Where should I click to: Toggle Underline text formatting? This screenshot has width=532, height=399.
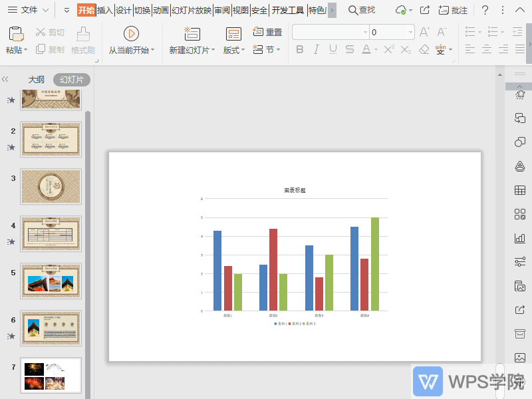click(x=333, y=49)
